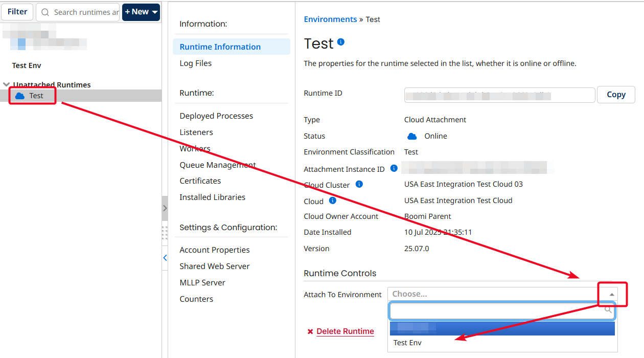Click the info icon beside Test heading
Image resolution: width=644 pixels, height=358 pixels.
pyautogui.click(x=341, y=42)
